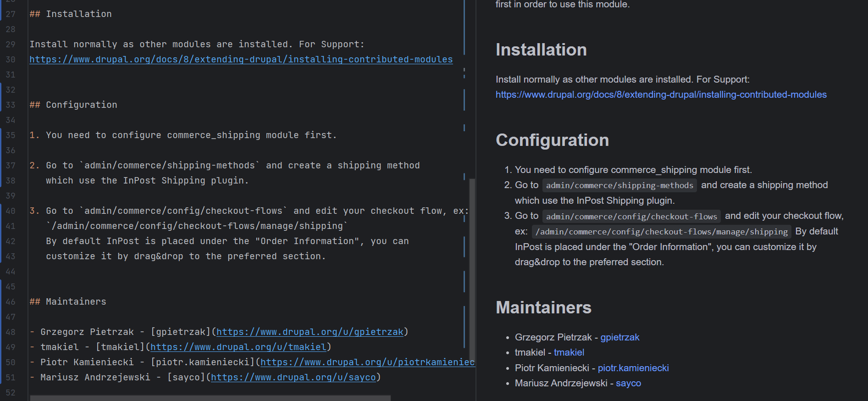Screen dimensions: 868x401
Task: Click 'You need to configure commerce_shipping' source line
Action: click(x=183, y=135)
